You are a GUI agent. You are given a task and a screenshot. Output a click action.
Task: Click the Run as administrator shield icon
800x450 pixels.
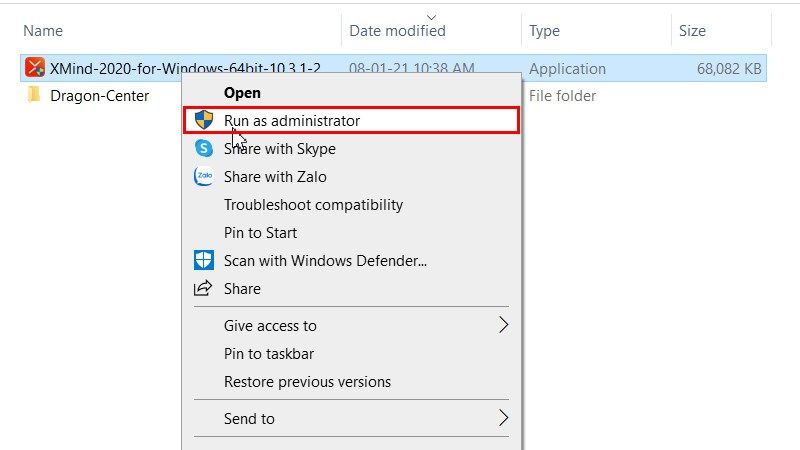tap(204, 120)
